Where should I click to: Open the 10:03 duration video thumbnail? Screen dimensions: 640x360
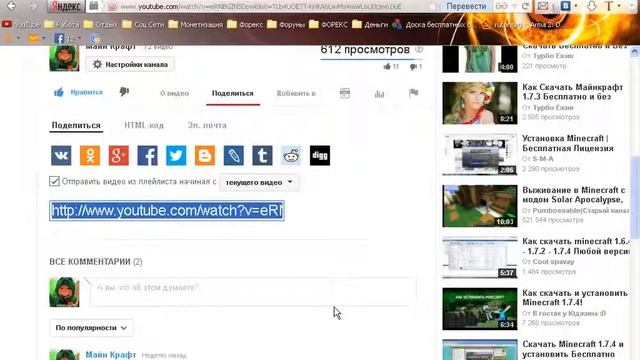480,206
